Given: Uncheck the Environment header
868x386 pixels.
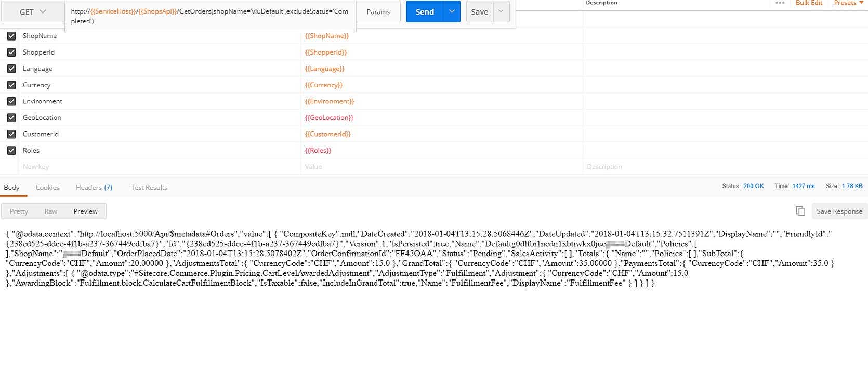Looking at the screenshot, I should pyautogui.click(x=11, y=101).
